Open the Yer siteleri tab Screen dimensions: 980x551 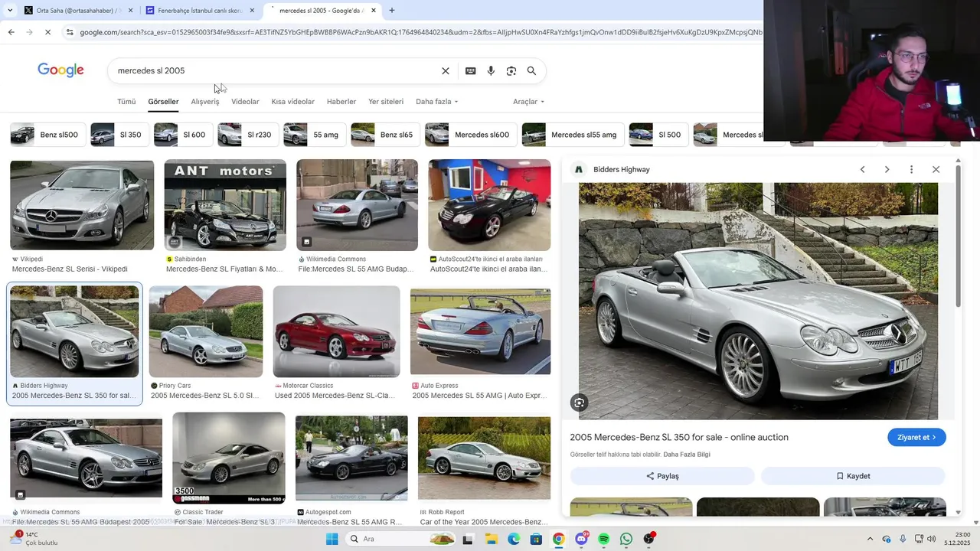tap(386, 101)
